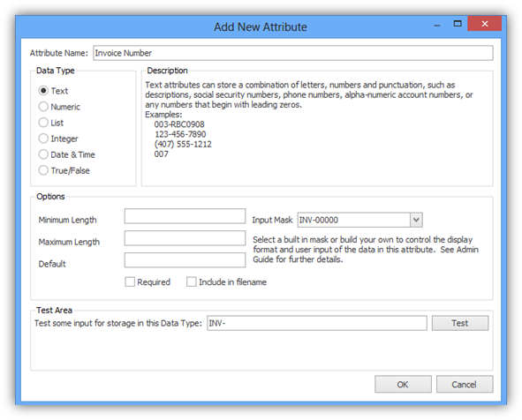Focus the Attribute Name field
Image resolution: width=522 pixels, height=420 pixels.
click(293, 53)
